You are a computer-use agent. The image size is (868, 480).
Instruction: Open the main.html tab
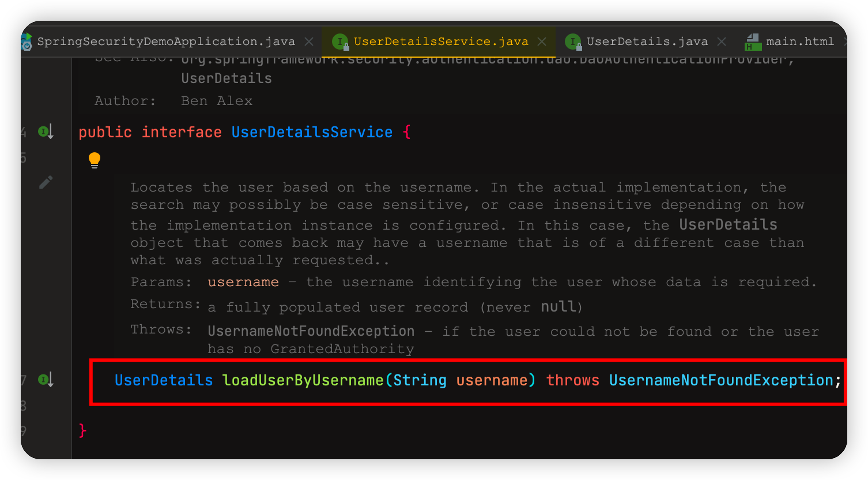click(x=799, y=42)
